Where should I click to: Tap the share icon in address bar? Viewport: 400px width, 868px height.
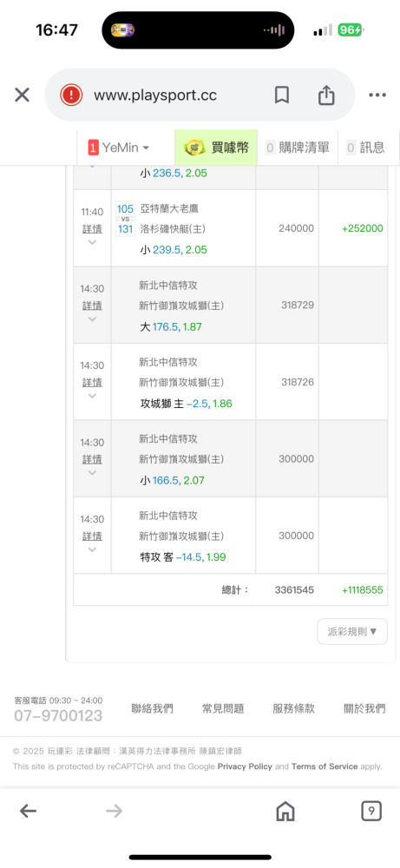tap(326, 95)
